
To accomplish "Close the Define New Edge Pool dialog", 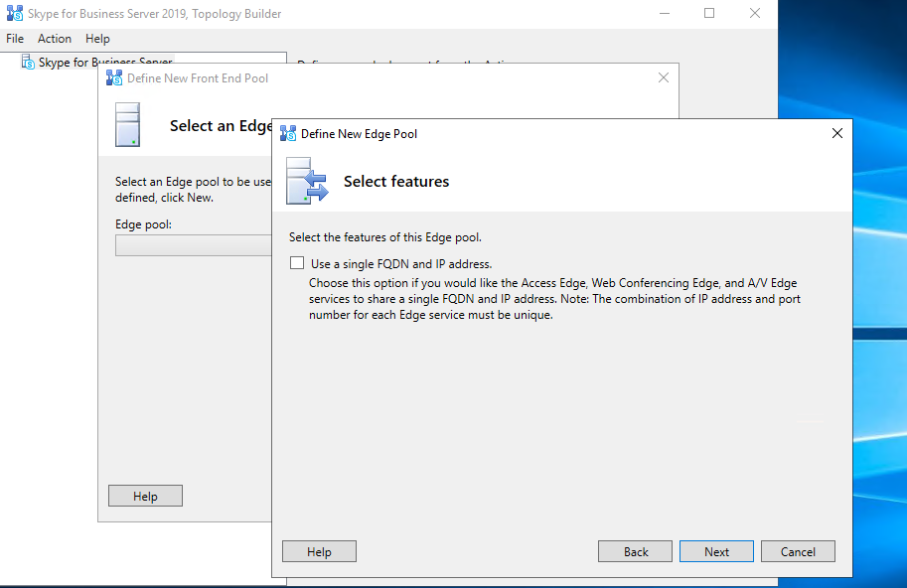I will [836, 133].
